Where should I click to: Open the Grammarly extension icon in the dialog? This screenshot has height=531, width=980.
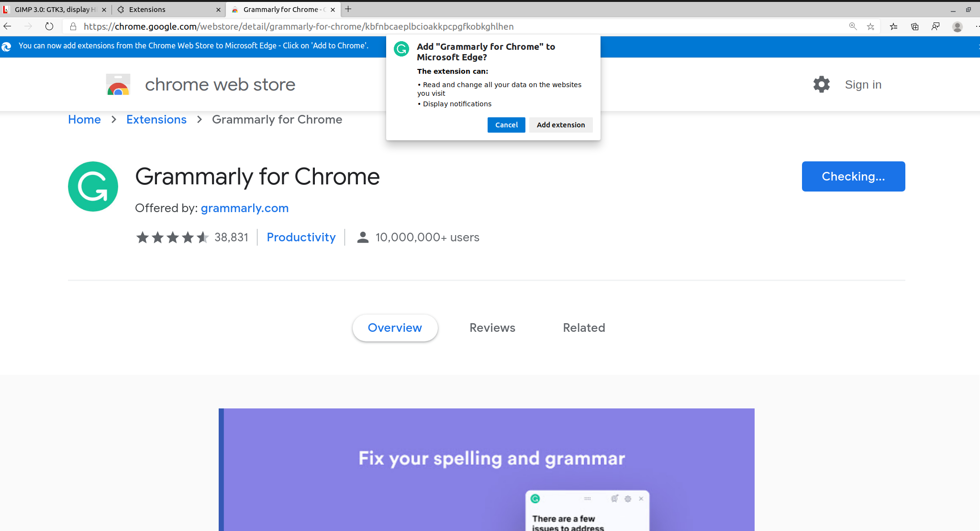401,49
